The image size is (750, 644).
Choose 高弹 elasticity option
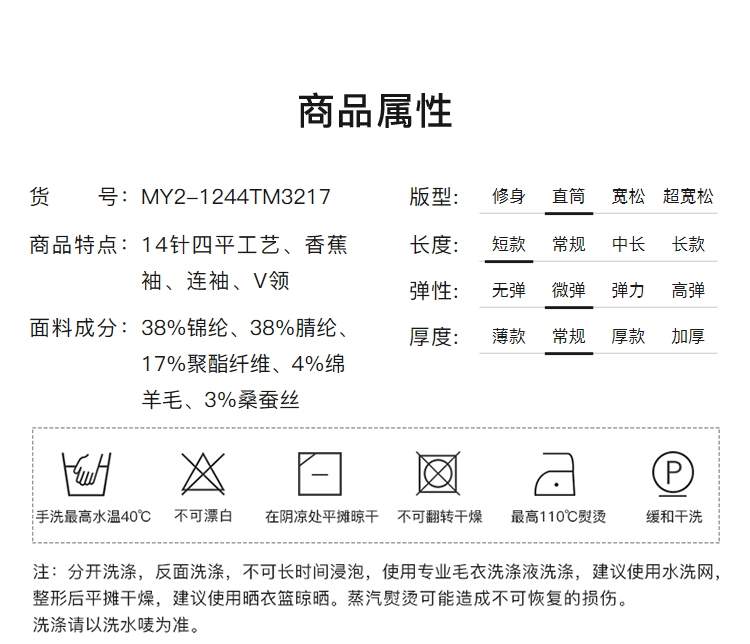[x=688, y=290]
